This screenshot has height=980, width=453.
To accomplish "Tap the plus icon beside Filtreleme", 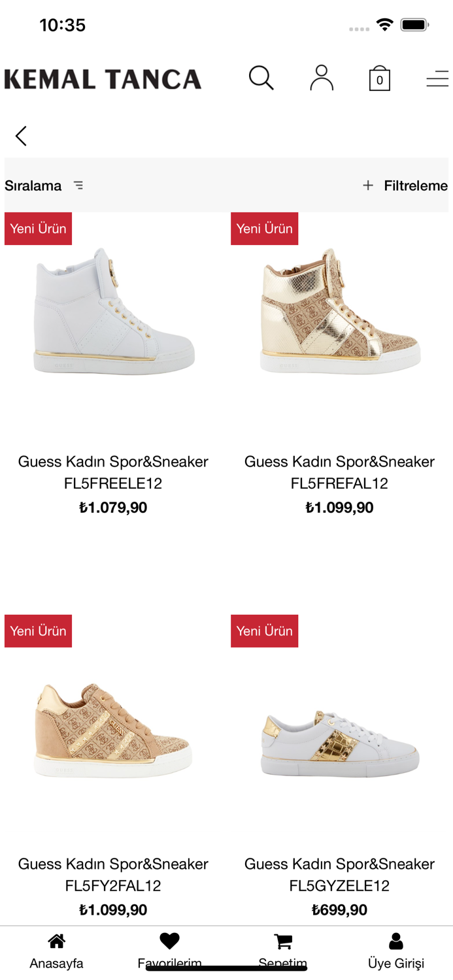I will coord(368,186).
